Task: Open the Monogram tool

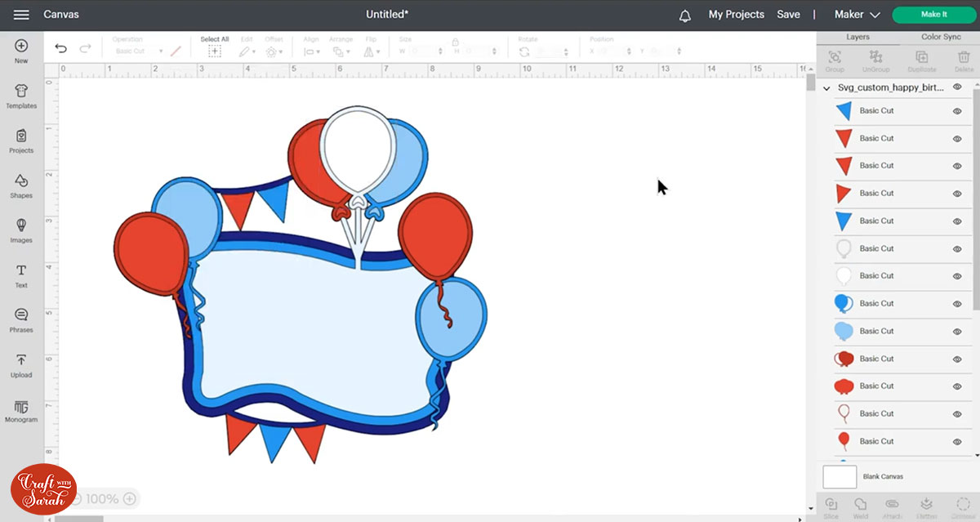Action: point(21,410)
